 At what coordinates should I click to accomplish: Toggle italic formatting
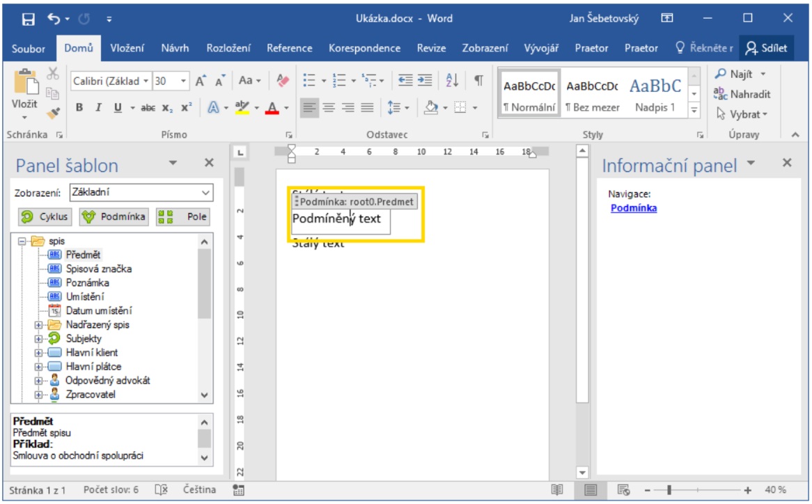[98, 107]
